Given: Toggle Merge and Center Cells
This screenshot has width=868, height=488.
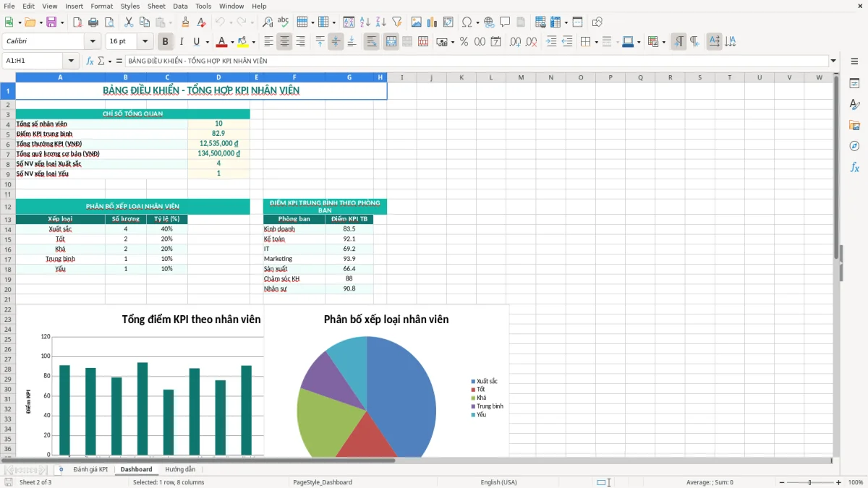Looking at the screenshot, I should [391, 42].
